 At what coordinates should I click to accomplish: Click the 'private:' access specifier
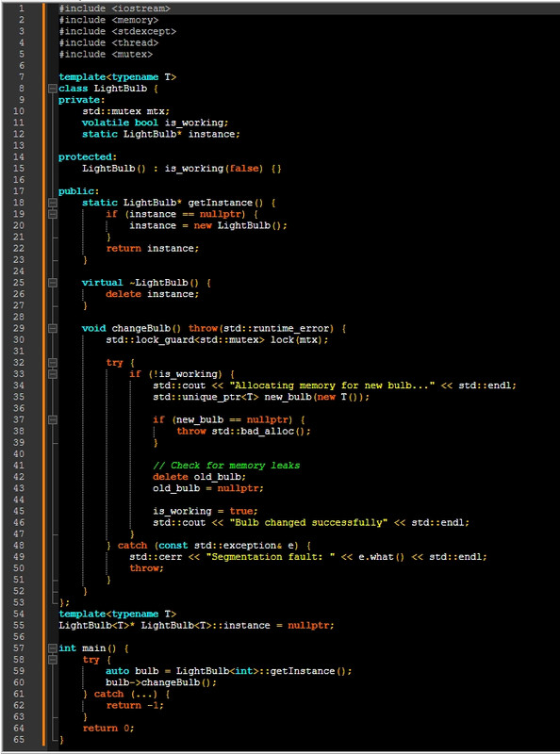[82, 100]
